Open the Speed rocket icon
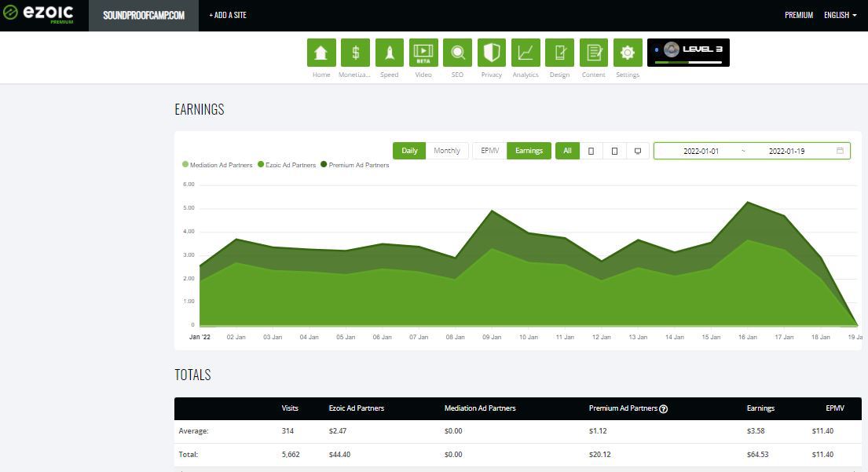Image resolution: width=868 pixels, height=472 pixels. pyautogui.click(x=389, y=53)
